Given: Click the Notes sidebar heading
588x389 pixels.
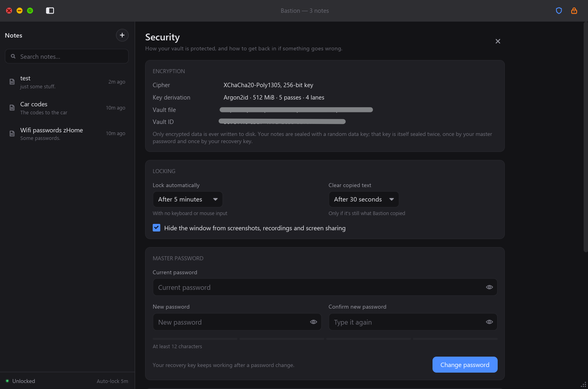Looking at the screenshot, I should point(14,35).
